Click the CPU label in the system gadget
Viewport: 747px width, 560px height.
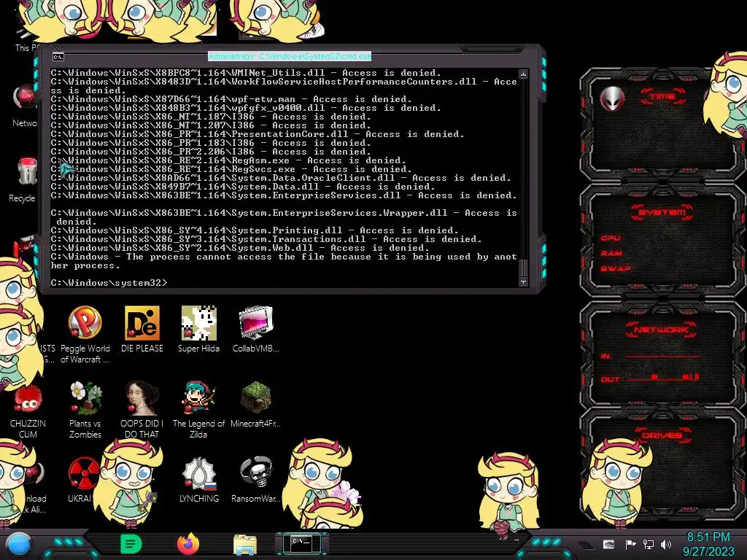[611, 238]
